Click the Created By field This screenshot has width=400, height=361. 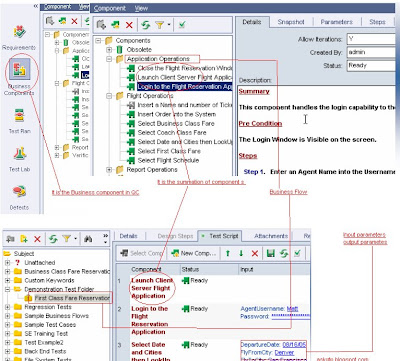[x=371, y=52]
